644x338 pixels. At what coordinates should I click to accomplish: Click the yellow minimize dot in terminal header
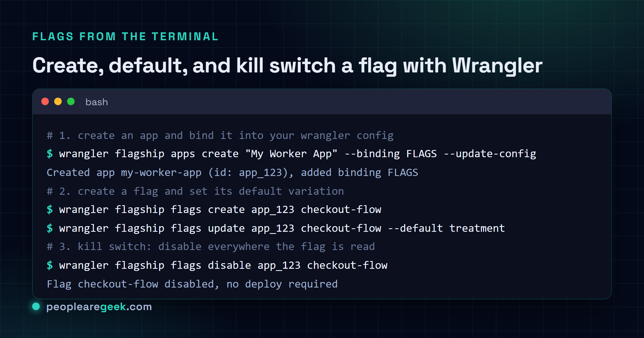point(58,102)
